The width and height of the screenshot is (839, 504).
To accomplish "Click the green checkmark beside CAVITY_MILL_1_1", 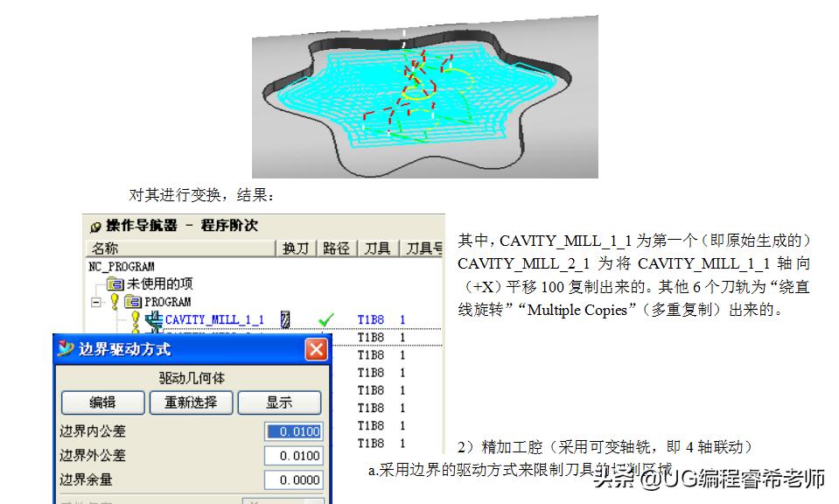I will [x=325, y=319].
